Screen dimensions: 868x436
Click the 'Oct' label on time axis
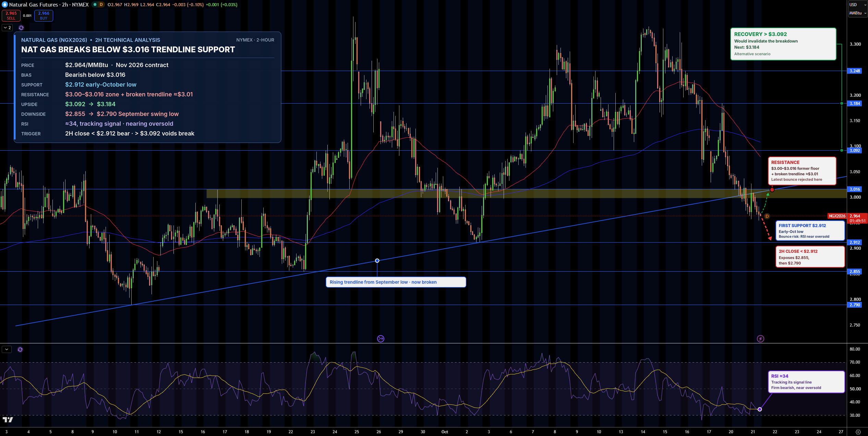[x=445, y=432]
